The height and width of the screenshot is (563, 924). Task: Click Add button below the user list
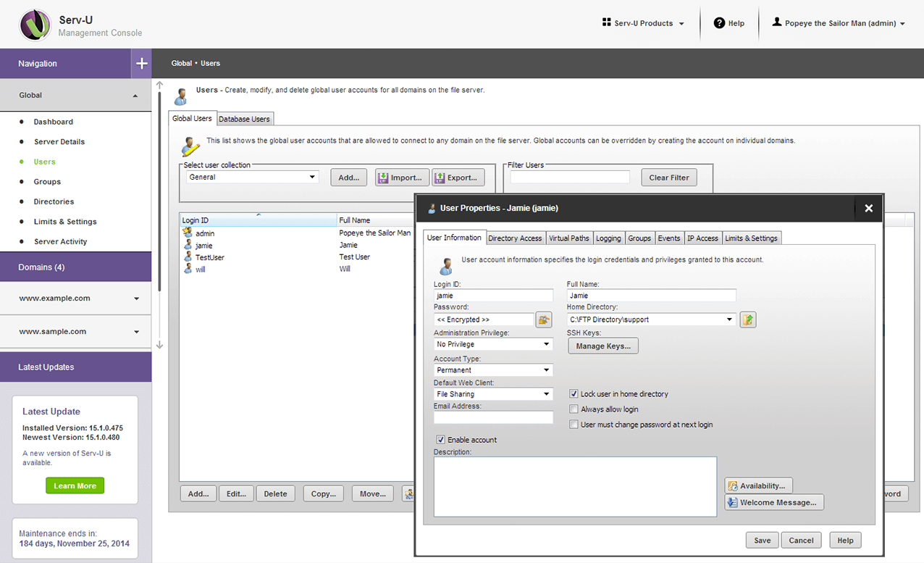click(198, 494)
